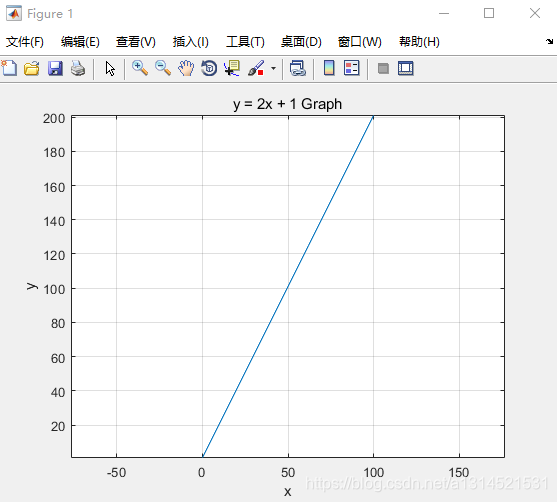
Task: Click the y-axis tick label 20
Action: tap(58, 426)
